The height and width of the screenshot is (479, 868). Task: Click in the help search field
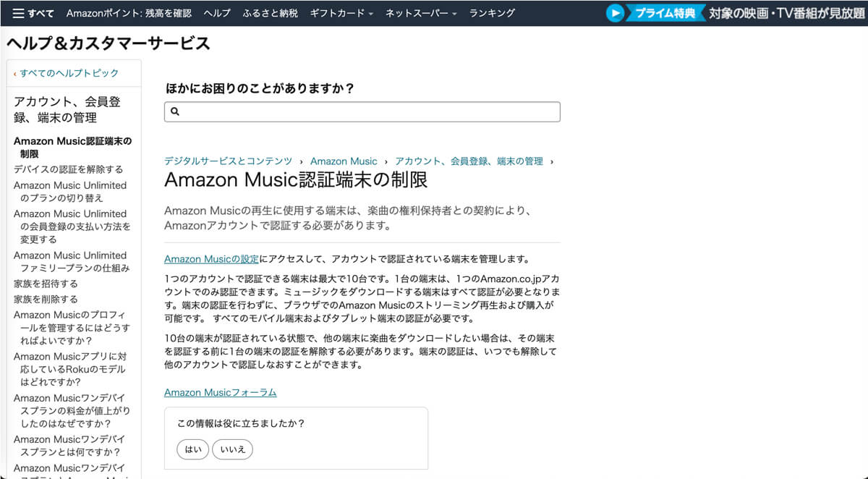pyautogui.click(x=362, y=111)
